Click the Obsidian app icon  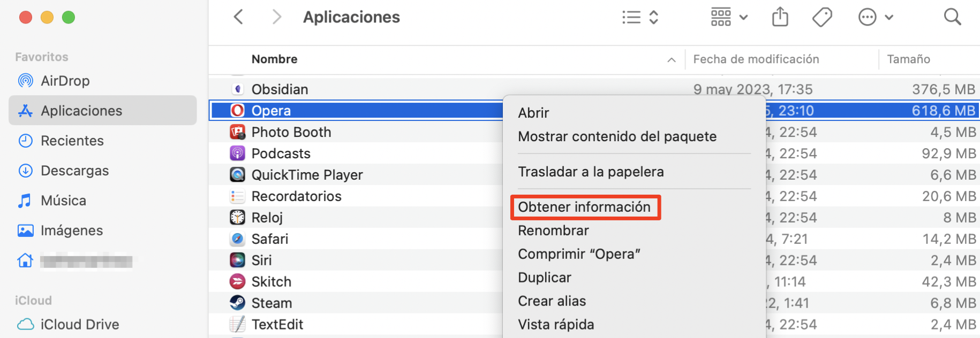click(x=237, y=89)
